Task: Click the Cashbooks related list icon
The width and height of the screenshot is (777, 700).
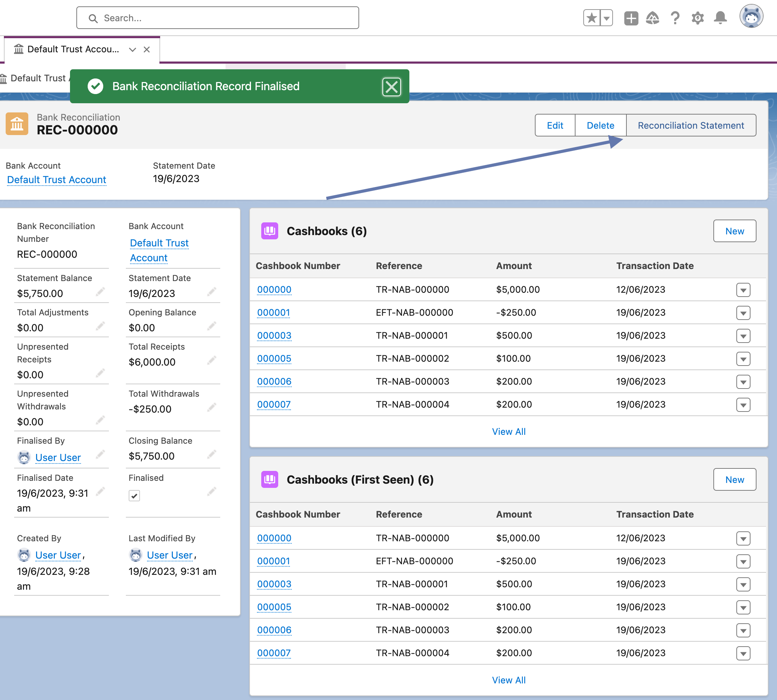Action: pos(270,231)
